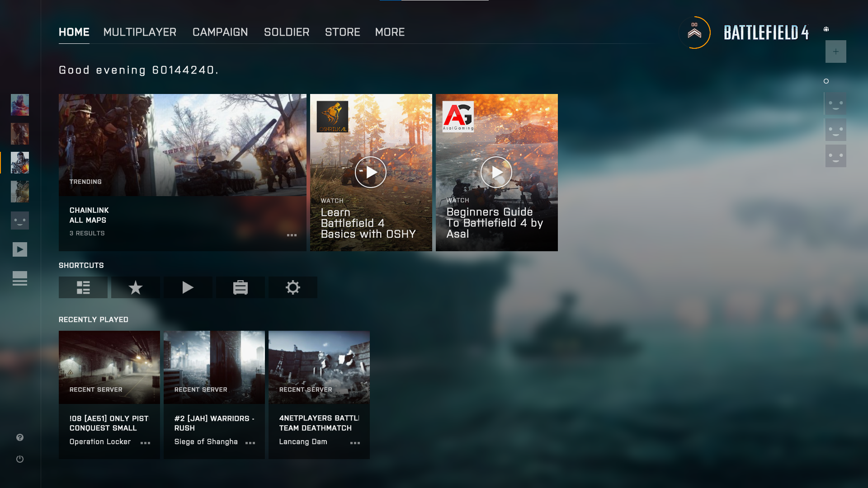Click the online status circle above friend avatars
This screenshot has width=868, height=488.
(x=826, y=81)
